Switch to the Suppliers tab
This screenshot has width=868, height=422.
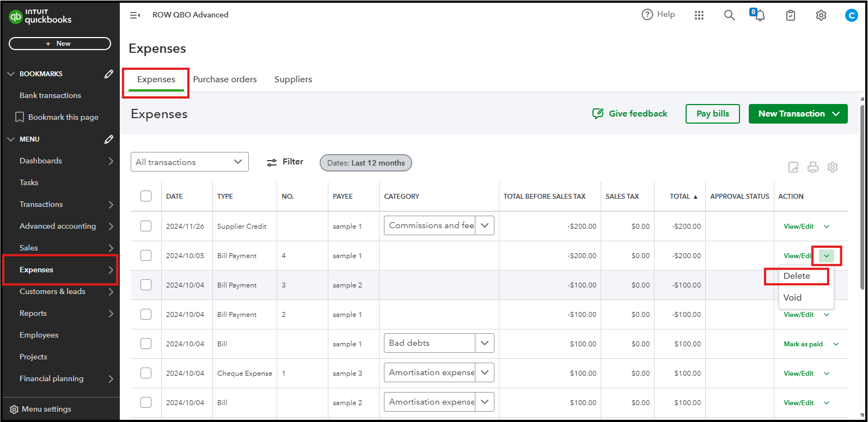(x=293, y=79)
